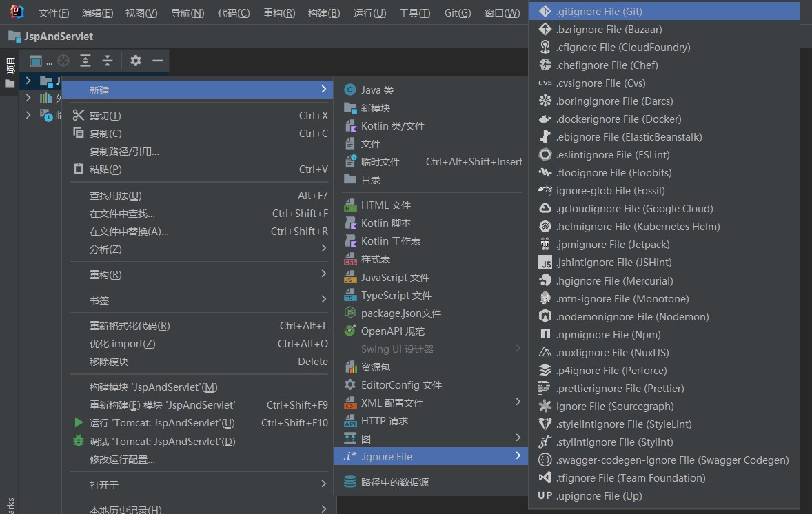Viewport: 812px width, 514px height.
Task: Click the IntelliJ IDEA logo icon
Action: [17, 12]
